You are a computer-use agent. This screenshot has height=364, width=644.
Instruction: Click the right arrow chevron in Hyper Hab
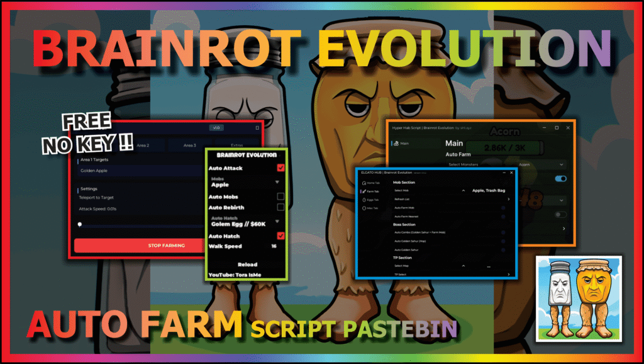(563, 229)
